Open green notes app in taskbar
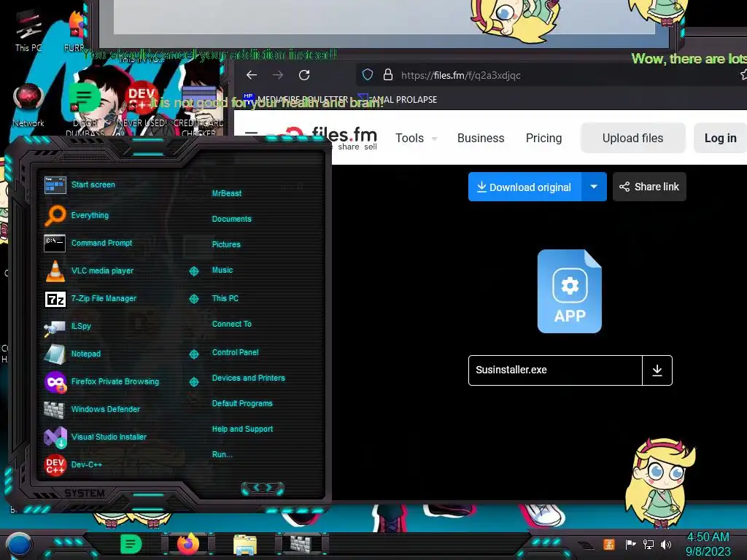This screenshot has height=560, width=747. tap(131, 544)
